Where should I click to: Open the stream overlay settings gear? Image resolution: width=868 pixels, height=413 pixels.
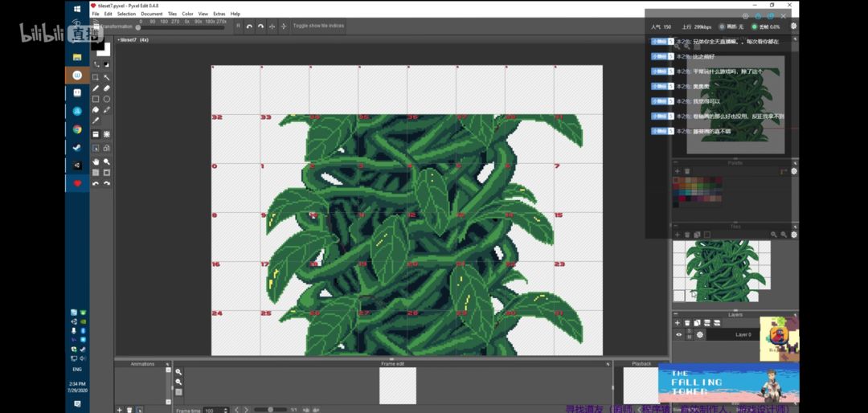[x=794, y=26]
